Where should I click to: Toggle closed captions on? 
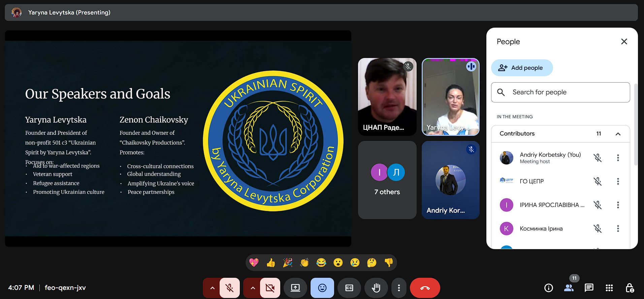(x=349, y=288)
